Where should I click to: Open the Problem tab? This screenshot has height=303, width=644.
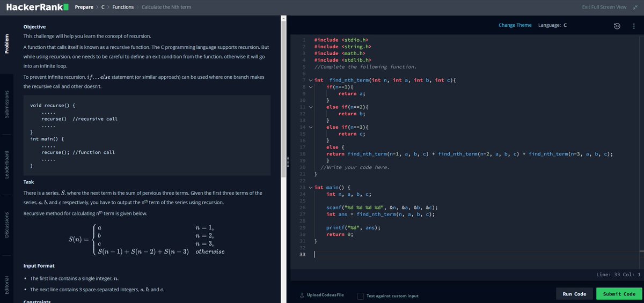[6, 43]
